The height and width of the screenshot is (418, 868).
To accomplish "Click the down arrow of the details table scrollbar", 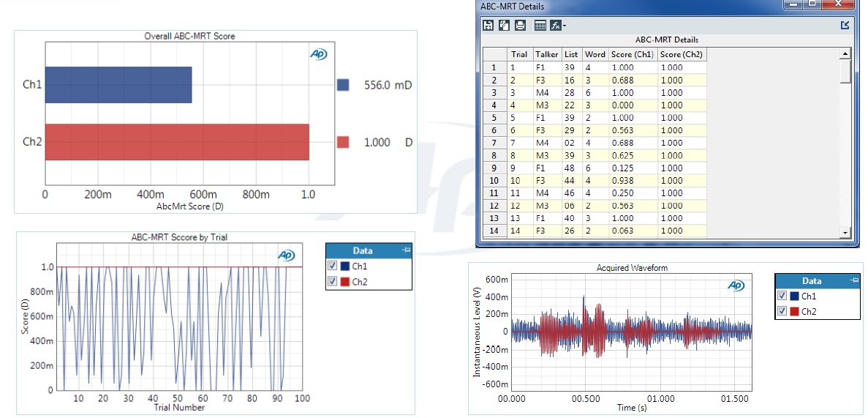I will click(845, 232).
